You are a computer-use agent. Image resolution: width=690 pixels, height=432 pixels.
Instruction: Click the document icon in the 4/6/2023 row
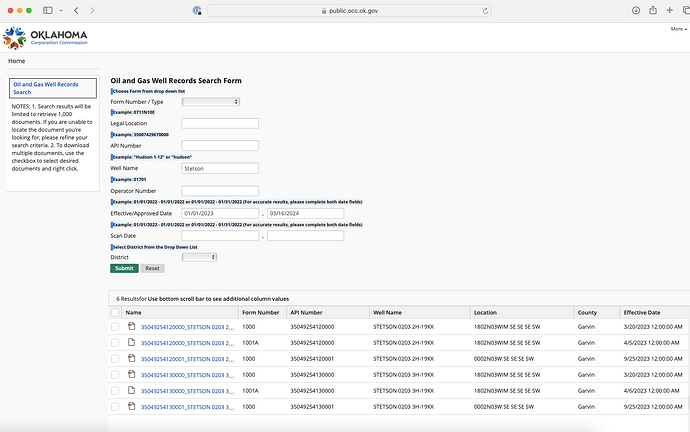(x=131, y=390)
